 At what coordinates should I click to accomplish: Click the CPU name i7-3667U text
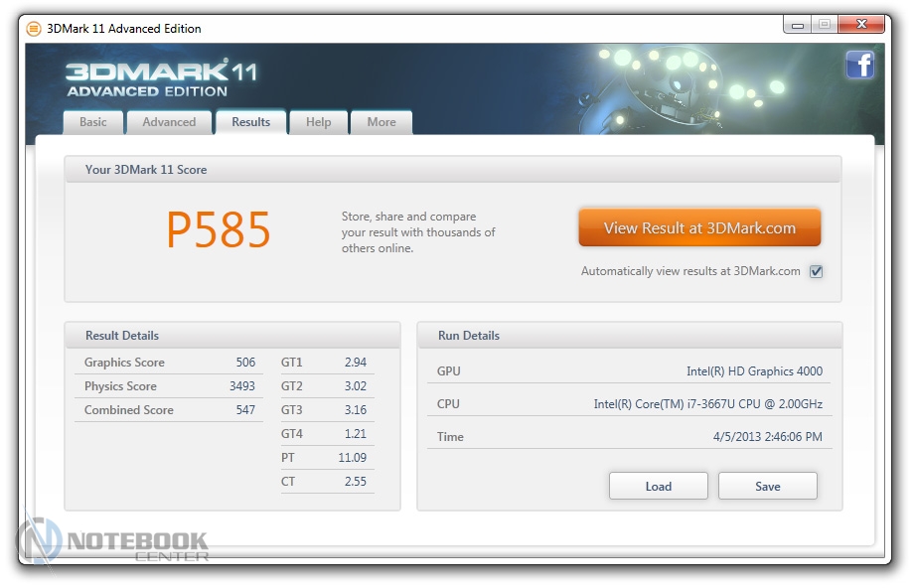coord(707,403)
